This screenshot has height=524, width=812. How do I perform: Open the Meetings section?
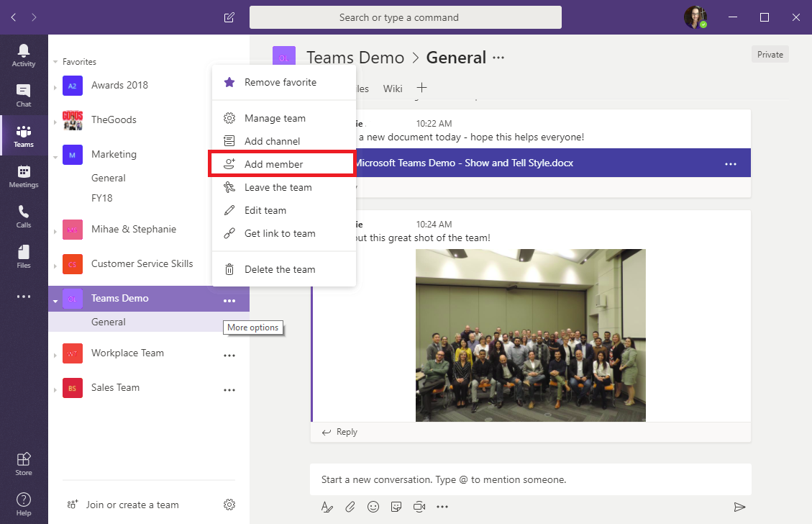pos(24,175)
